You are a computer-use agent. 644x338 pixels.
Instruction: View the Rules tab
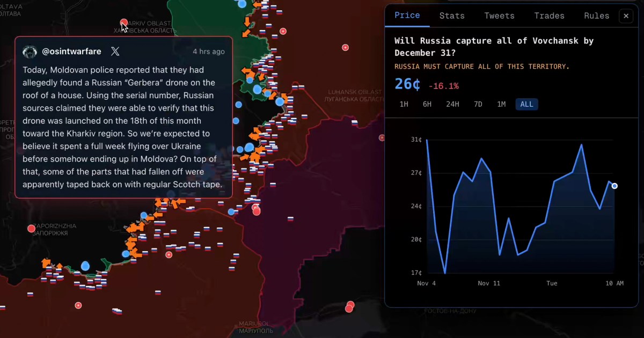(x=596, y=16)
